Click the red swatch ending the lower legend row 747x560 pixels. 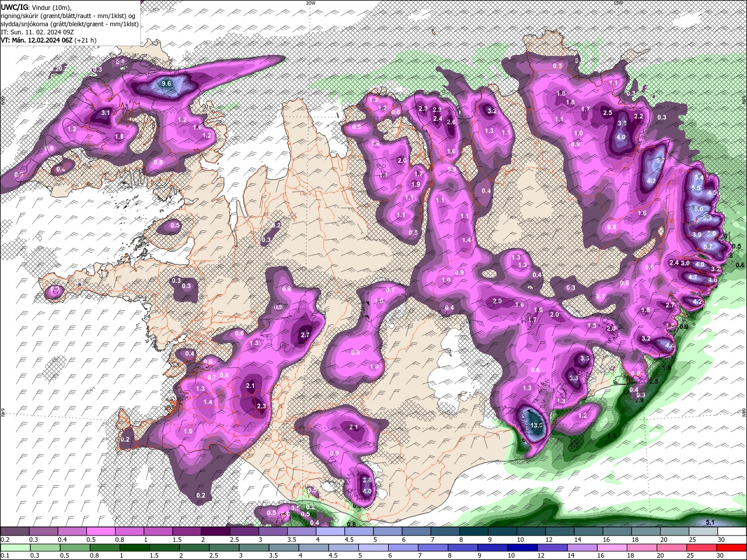(x=732, y=547)
